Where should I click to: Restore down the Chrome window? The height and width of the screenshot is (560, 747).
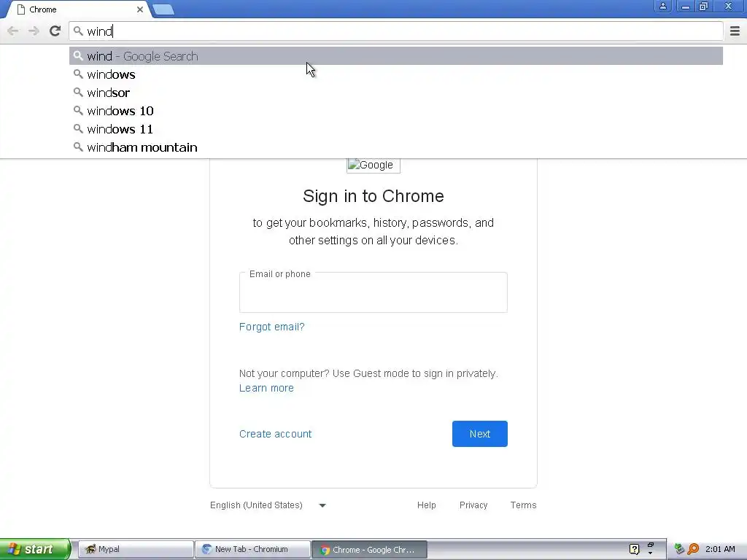[x=704, y=6]
